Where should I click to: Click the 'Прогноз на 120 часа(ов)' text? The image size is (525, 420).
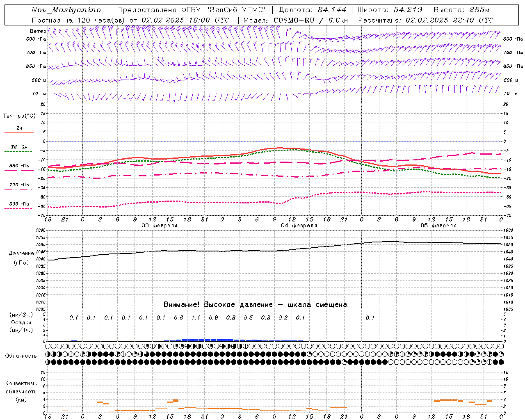[x=79, y=20]
